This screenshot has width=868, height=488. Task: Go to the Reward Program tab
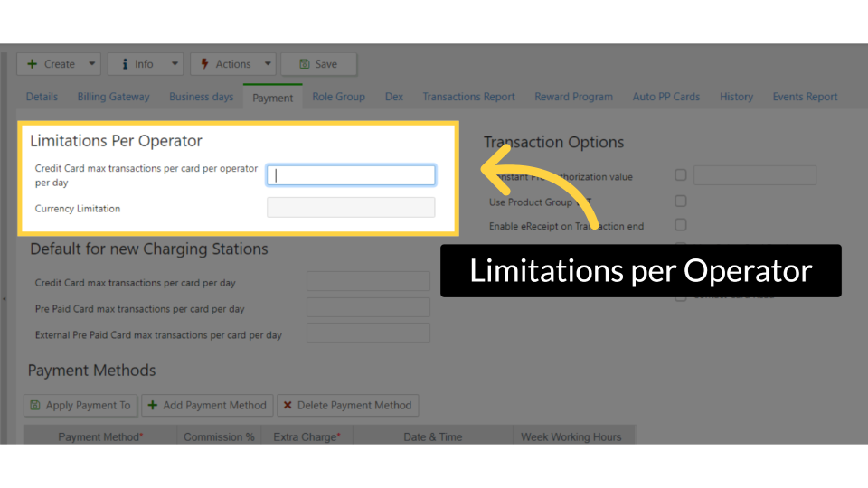(x=573, y=97)
